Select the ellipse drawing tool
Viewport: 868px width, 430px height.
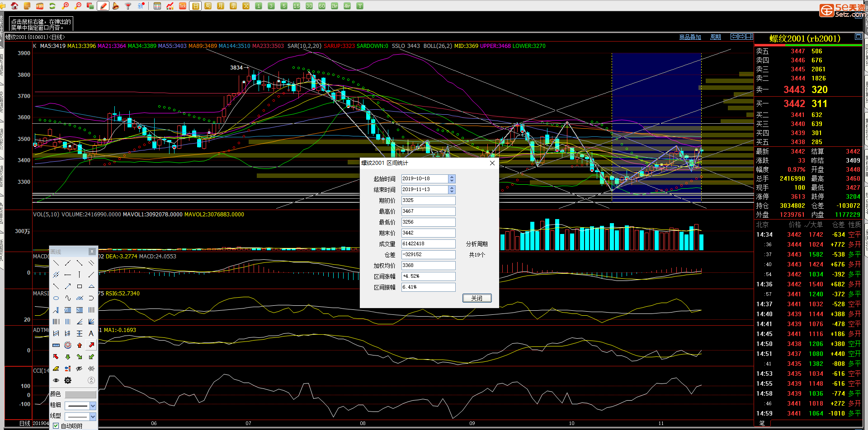pos(56,298)
